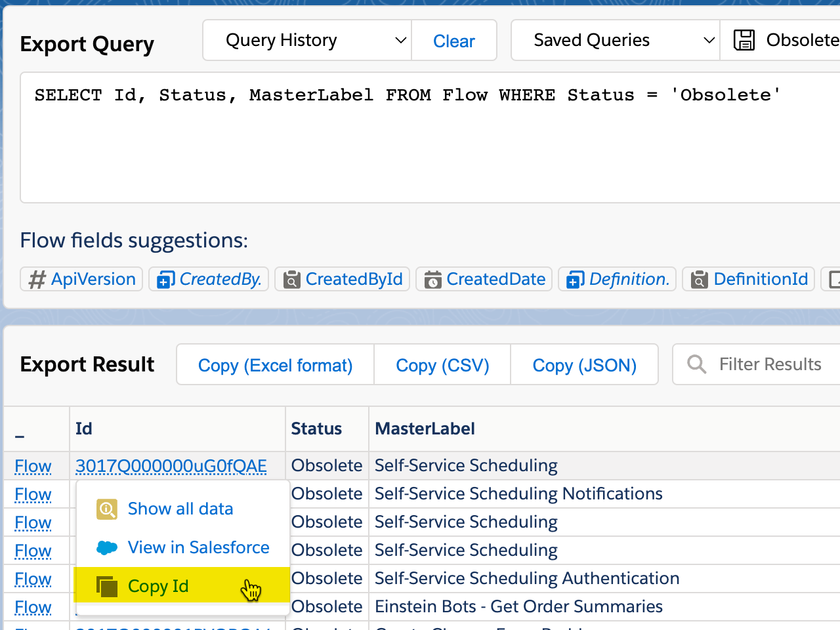This screenshot has height=630, width=840.
Task: Insert the CreatedBy. relationship suggestion
Action: [209, 279]
